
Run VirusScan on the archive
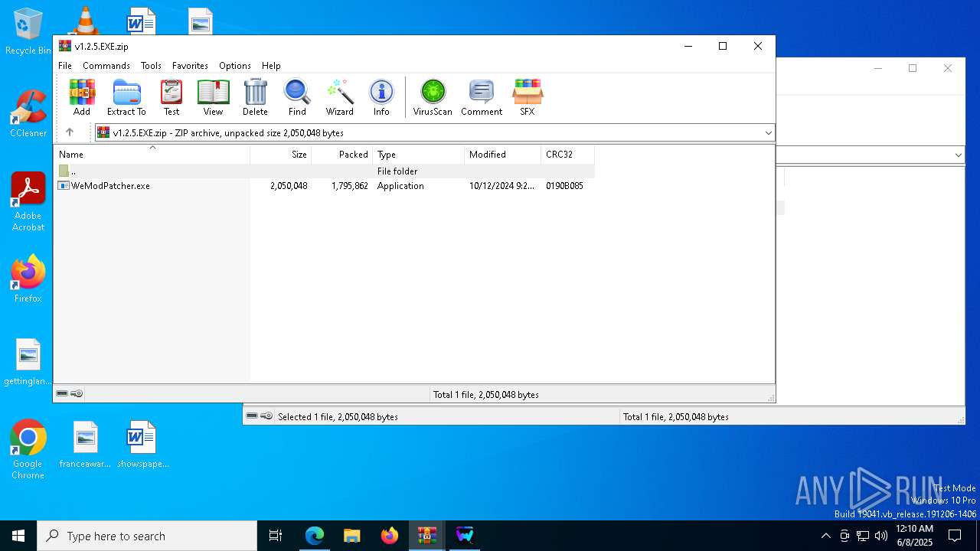coord(433,97)
